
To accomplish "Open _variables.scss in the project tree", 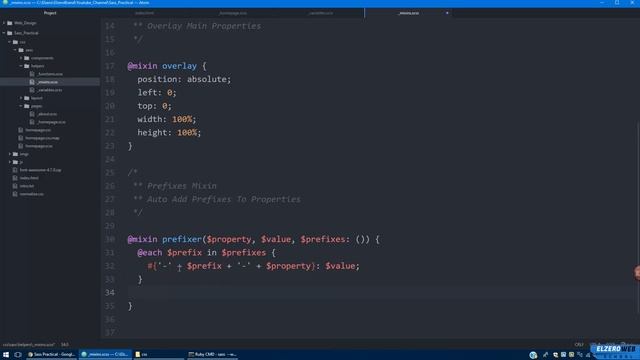I will (x=49, y=90).
